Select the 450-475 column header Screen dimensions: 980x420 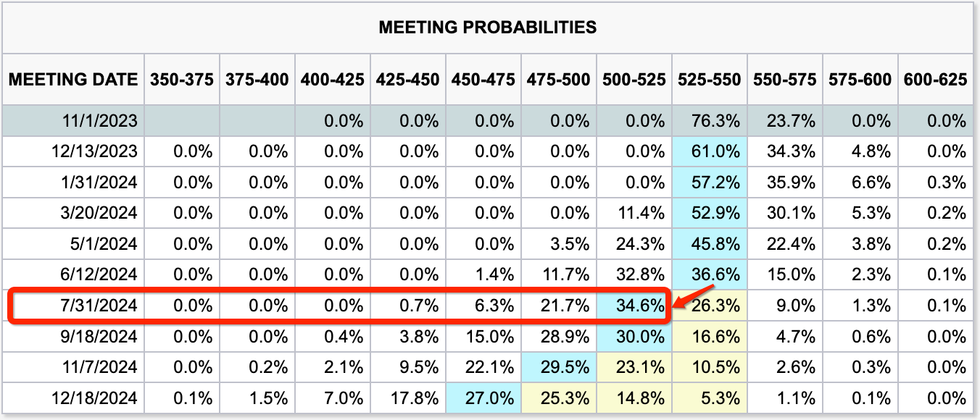pos(483,79)
